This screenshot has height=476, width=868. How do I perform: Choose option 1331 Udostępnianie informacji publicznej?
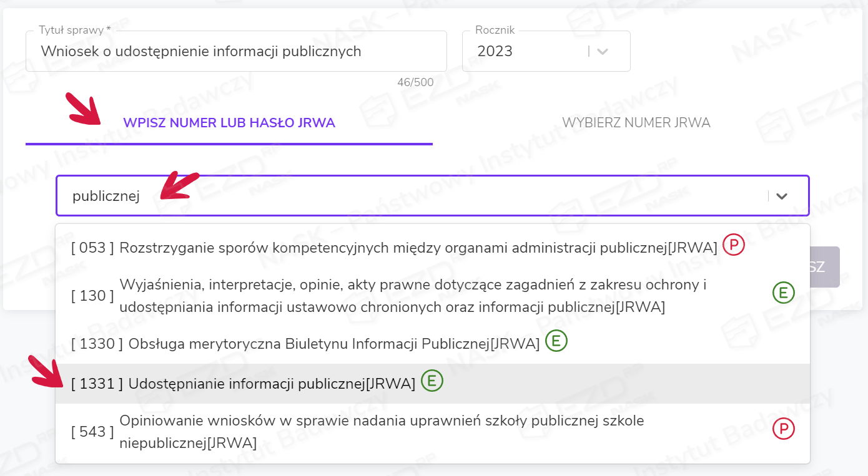272,384
